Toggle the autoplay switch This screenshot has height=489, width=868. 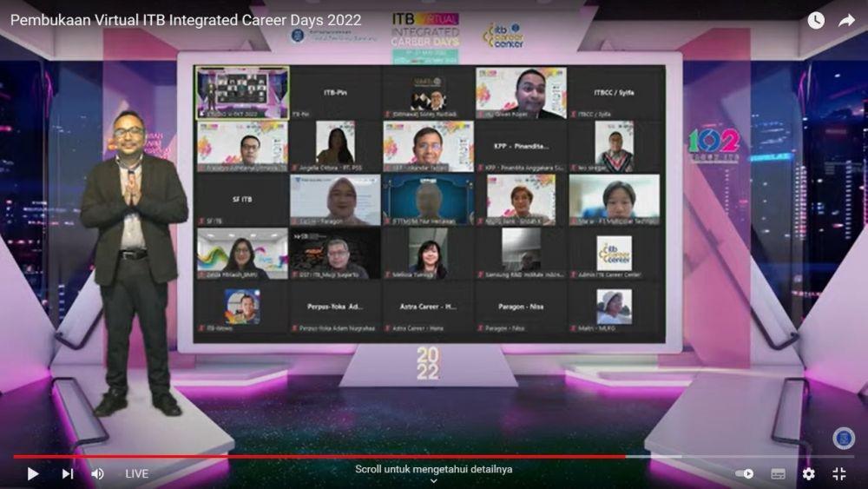click(745, 473)
